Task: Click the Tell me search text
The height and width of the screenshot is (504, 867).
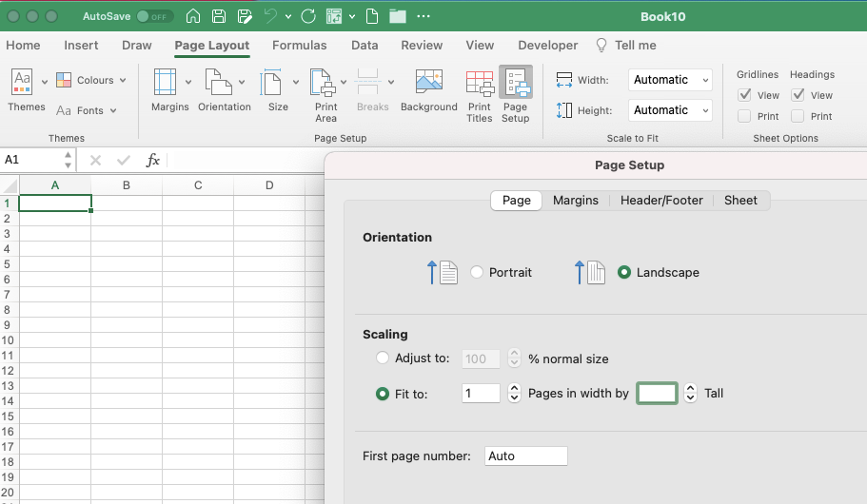Action: pos(636,46)
